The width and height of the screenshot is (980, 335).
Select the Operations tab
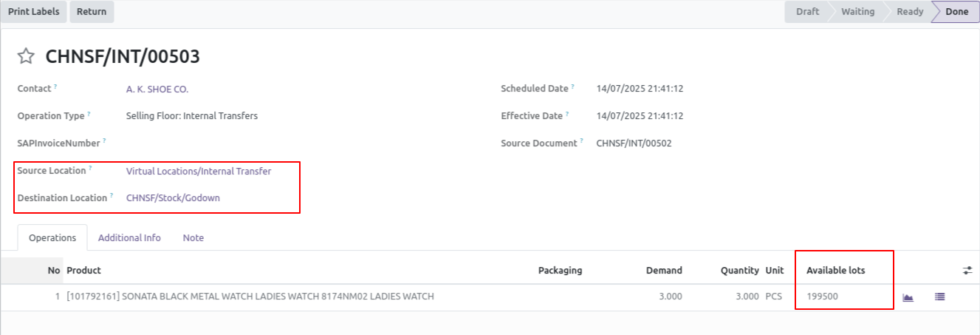pos(52,238)
